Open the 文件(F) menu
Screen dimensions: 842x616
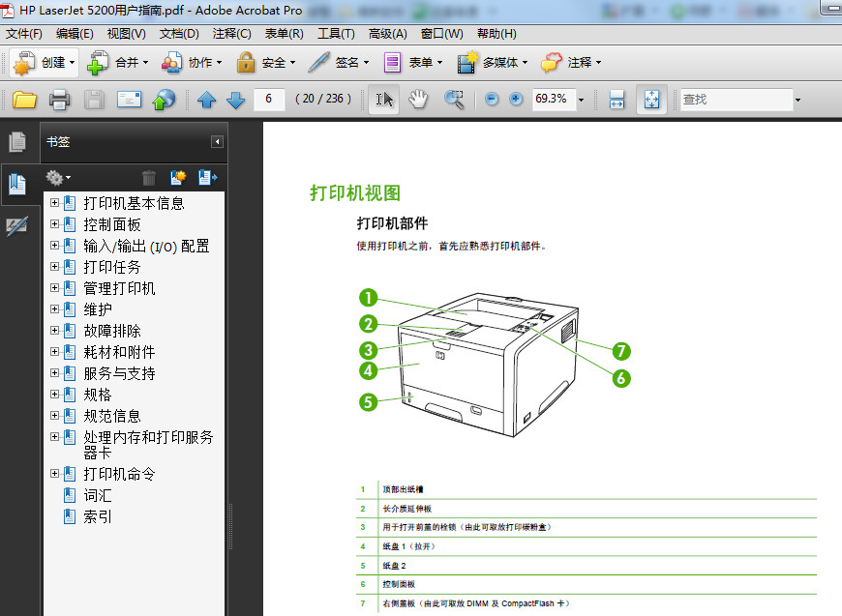tap(23, 33)
